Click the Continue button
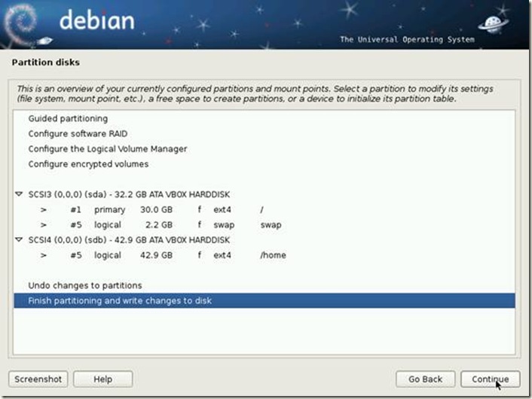 491,379
